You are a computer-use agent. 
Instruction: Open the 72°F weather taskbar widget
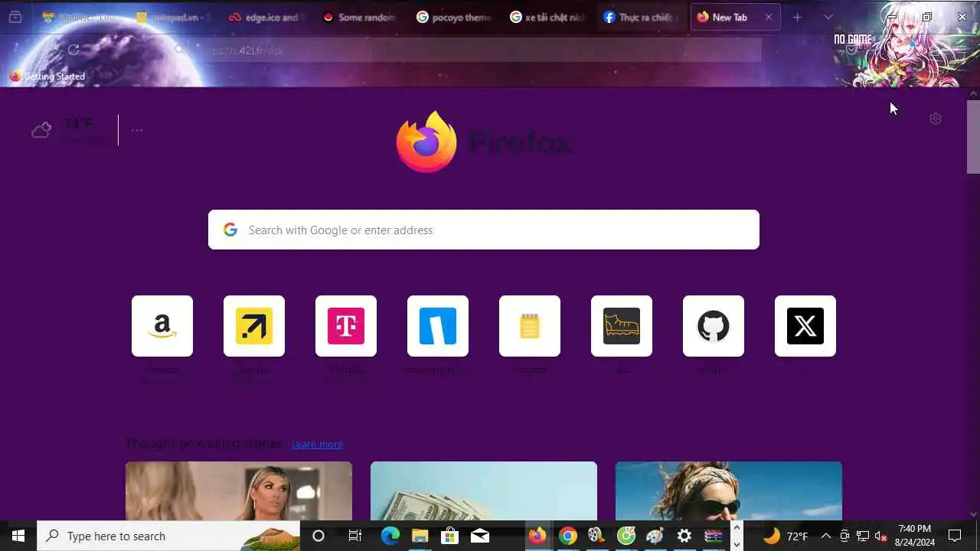pos(786,536)
